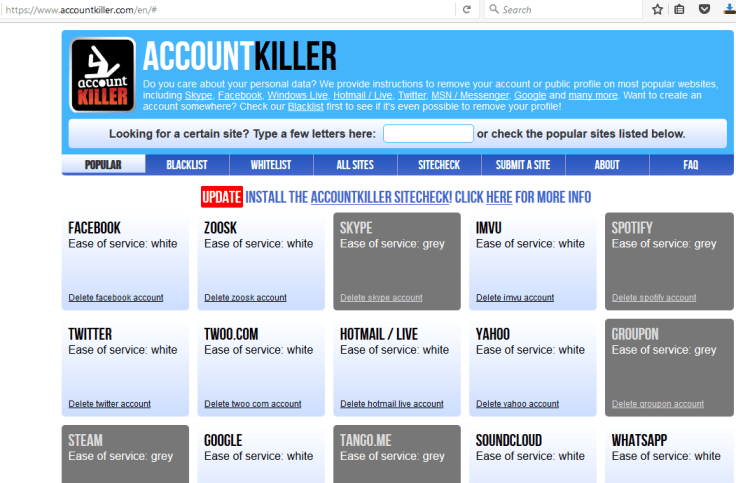Click Delete skype account link

(381, 298)
